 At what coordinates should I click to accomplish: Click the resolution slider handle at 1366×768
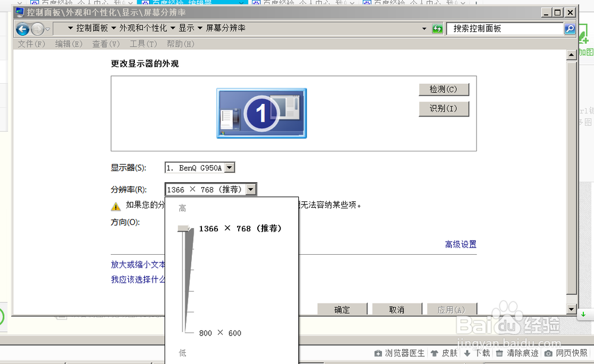pos(184,229)
